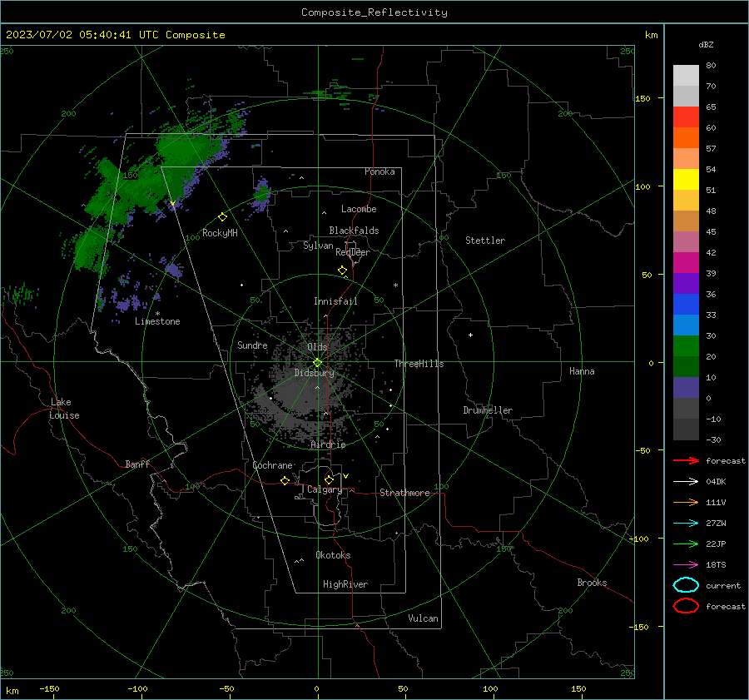Image resolution: width=749 pixels, height=700 pixels.
Task: Click the red 65-60 dBZ color swatch
Action: coord(686,117)
